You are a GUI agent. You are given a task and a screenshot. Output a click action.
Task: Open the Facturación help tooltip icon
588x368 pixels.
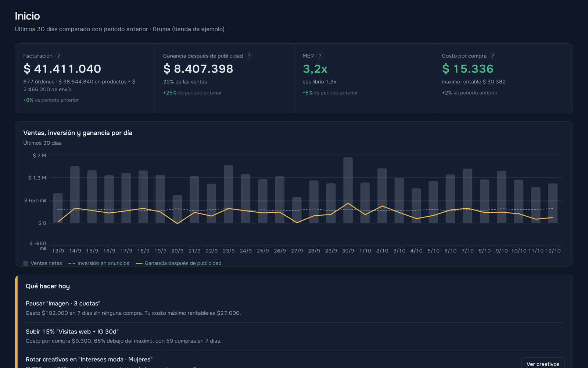click(x=59, y=56)
